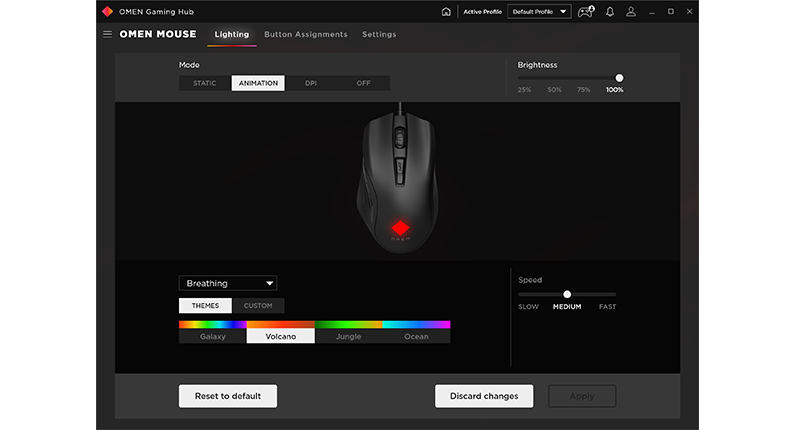Viewport: 795px width, 430px height.
Task: Set animation speed to SLOW
Action: [528, 307]
